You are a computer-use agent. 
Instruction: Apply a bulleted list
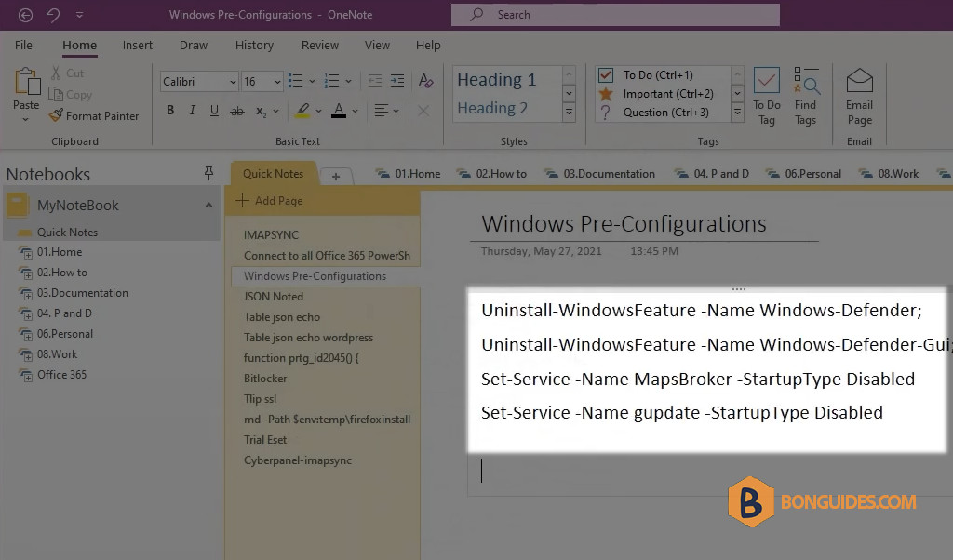click(295, 81)
